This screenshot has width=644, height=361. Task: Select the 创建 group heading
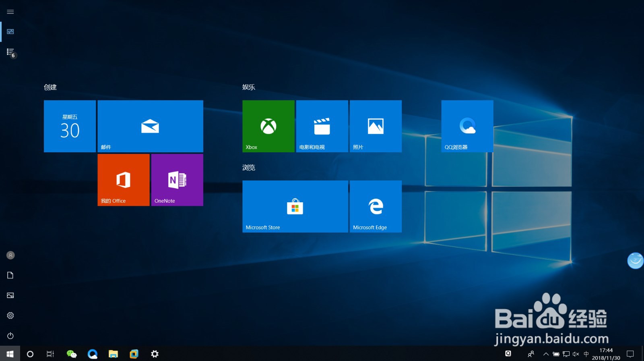tap(50, 87)
